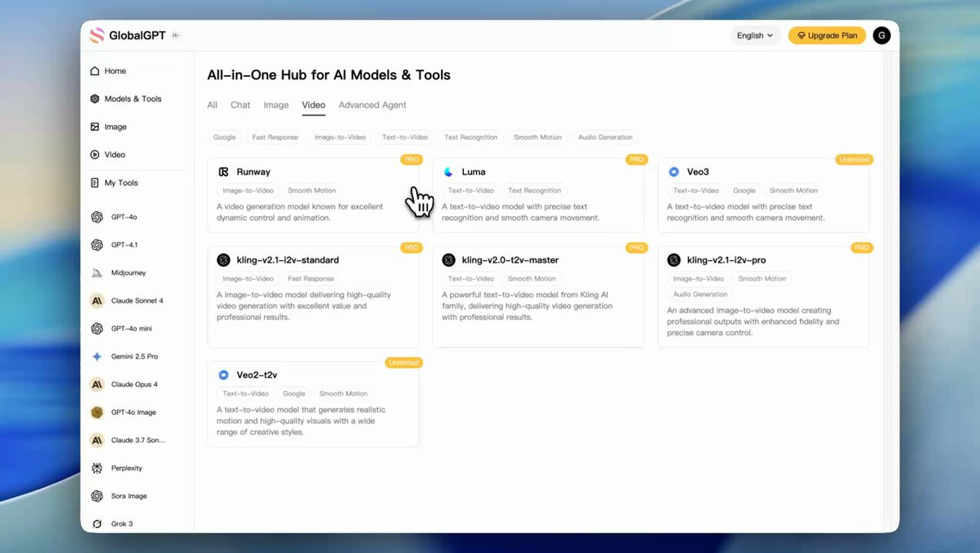Screen dimensions: 980x553
Task: Click the Claude 3.7 Sonnet icon
Action: (x=97, y=440)
